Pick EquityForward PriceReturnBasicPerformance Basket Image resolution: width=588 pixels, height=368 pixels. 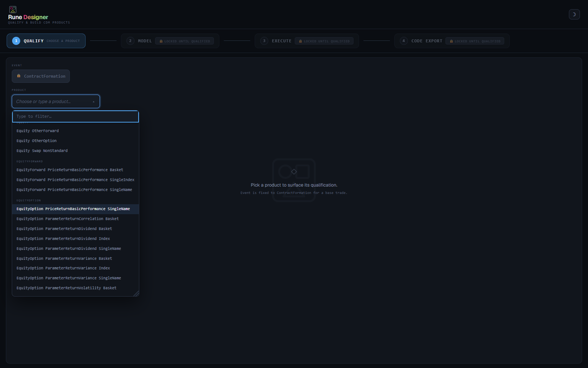[75, 170]
